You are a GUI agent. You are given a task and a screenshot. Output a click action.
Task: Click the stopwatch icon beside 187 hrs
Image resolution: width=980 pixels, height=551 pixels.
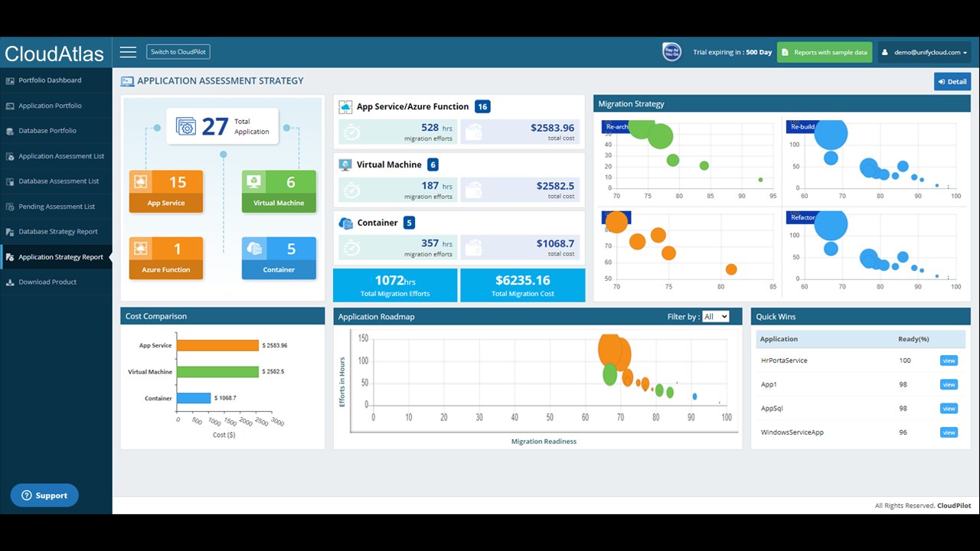click(351, 190)
